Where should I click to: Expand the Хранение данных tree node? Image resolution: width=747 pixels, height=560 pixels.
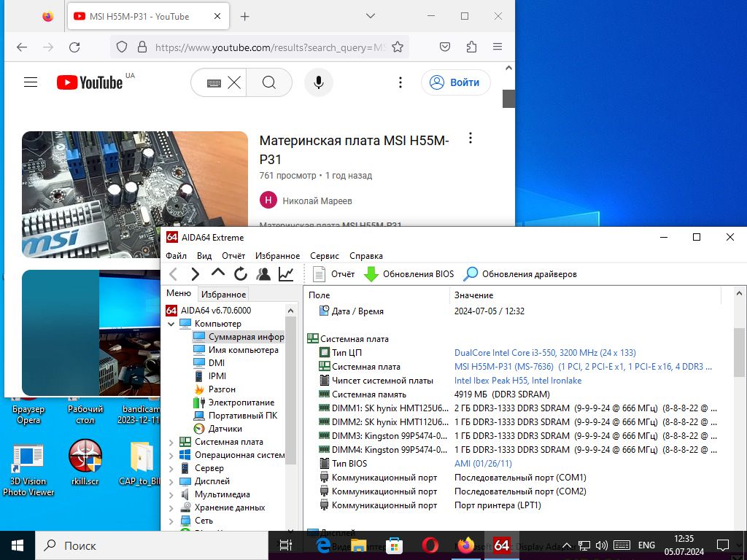171,508
